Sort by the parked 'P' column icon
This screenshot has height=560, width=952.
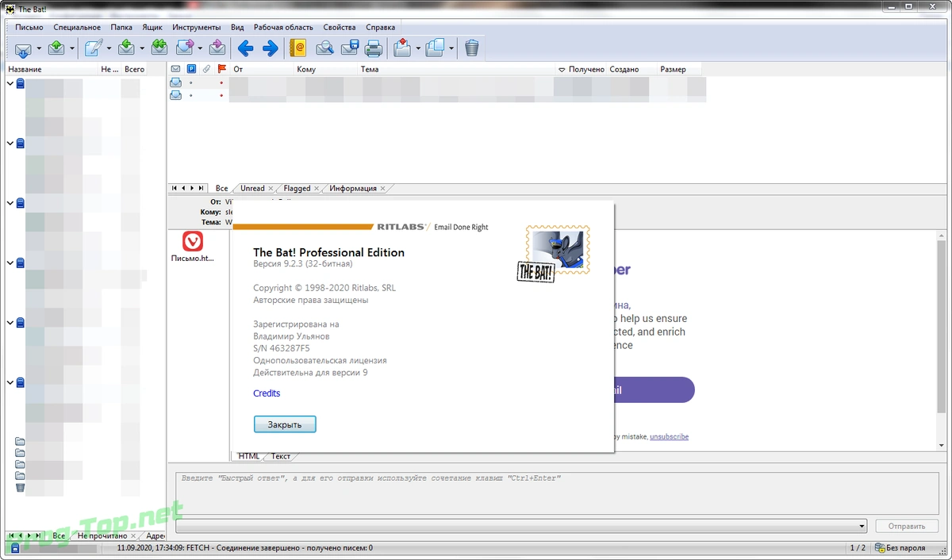[x=191, y=69]
